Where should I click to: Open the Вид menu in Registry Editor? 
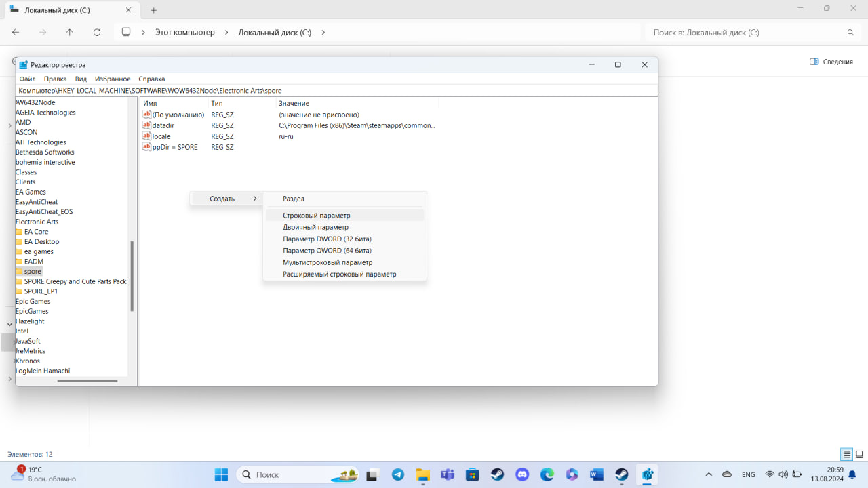(x=81, y=79)
